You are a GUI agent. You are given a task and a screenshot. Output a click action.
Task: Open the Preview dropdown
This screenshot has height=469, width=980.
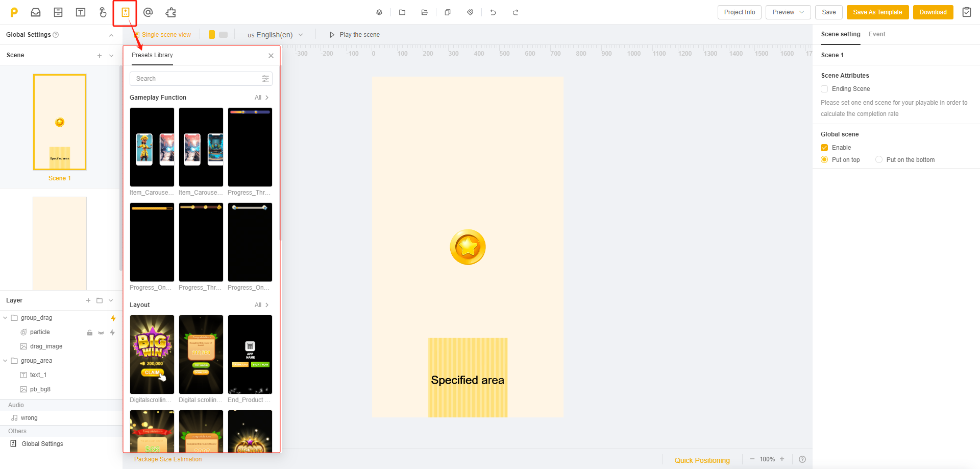[x=788, y=12]
